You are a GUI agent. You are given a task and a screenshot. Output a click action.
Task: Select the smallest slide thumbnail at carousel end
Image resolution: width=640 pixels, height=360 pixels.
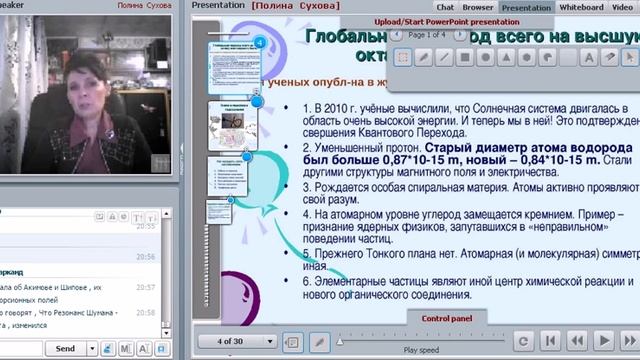(219, 212)
